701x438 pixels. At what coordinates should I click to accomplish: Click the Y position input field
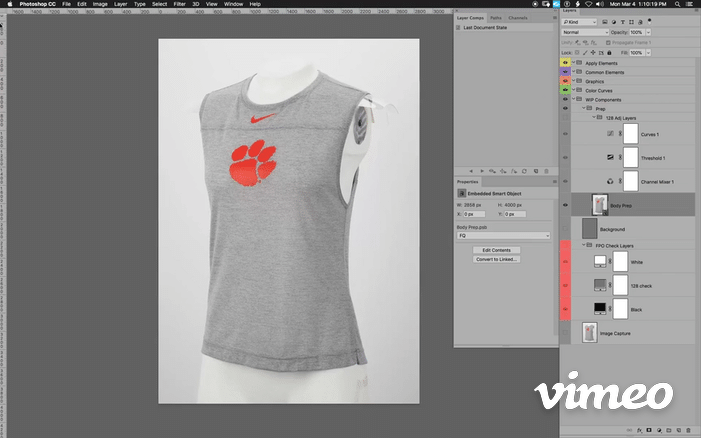[515, 214]
